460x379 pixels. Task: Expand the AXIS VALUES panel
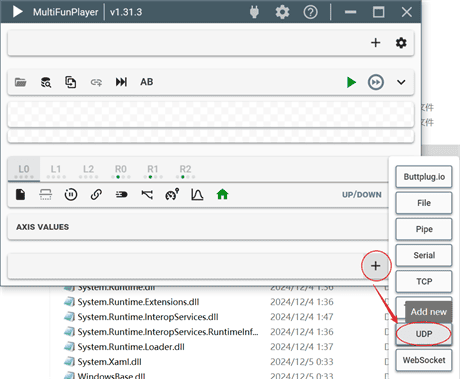tap(198, 227)
